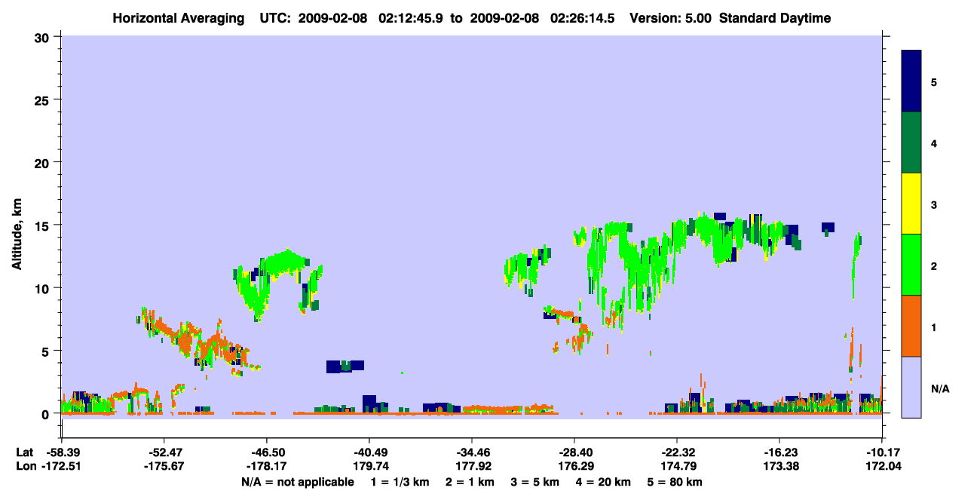
Task: Click the latitude value -46.50
Action: coord(266,452)
